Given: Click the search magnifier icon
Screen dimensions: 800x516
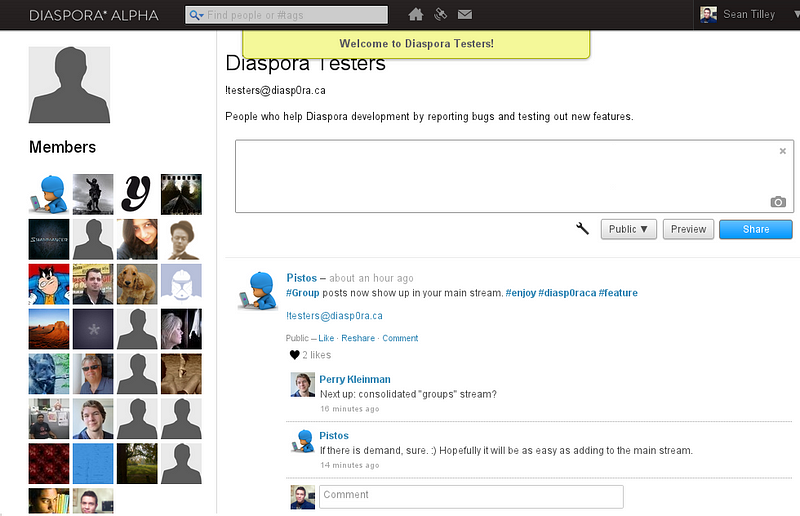Looking at the screenshot, I should click(196, 15).
